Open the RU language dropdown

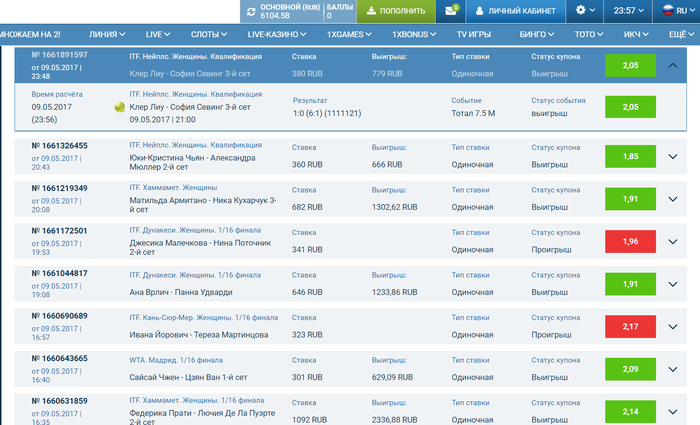[685, 11]
